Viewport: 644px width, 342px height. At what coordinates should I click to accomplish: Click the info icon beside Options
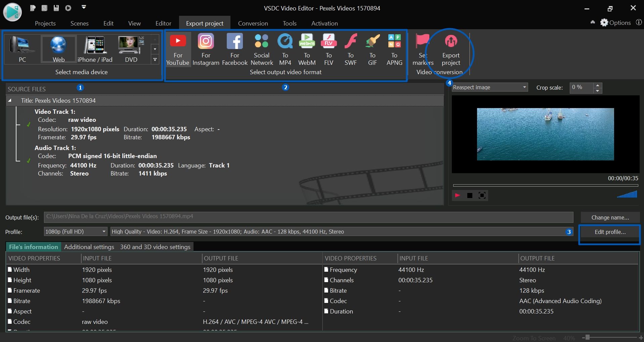[639, 22]
